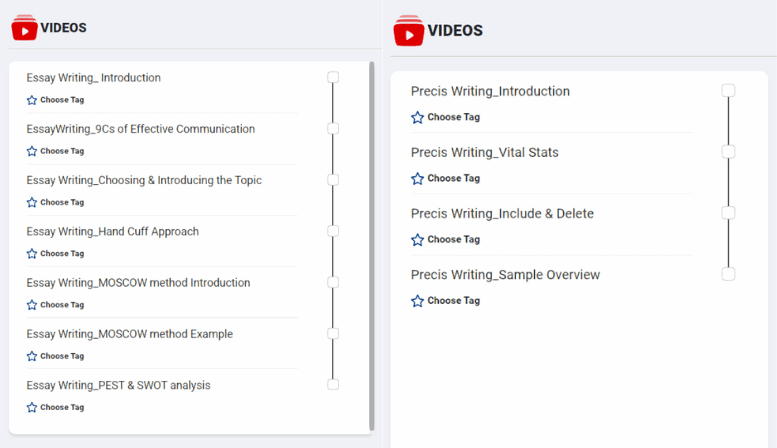Select Essay Writing_Hand Cuff Approach video title
Screen dimensions: 777x448
(112, 231)
